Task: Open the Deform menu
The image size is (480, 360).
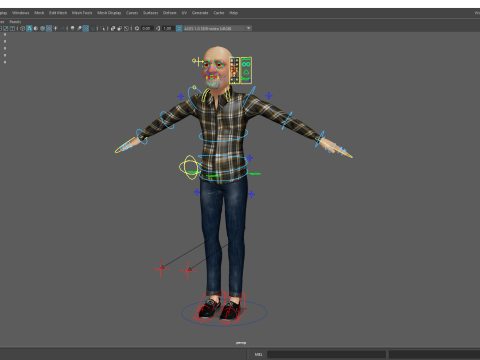Action: [169, 13]
